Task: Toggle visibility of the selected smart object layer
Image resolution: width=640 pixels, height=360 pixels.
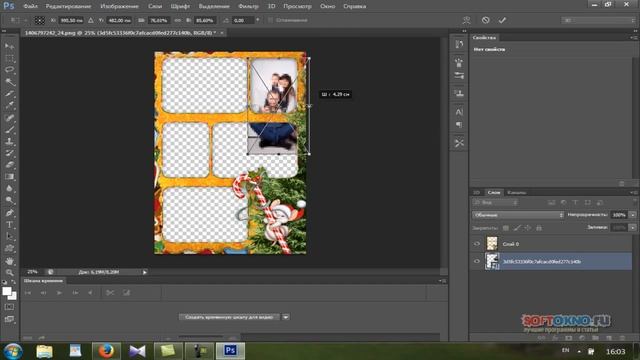Action: point(477,261)
